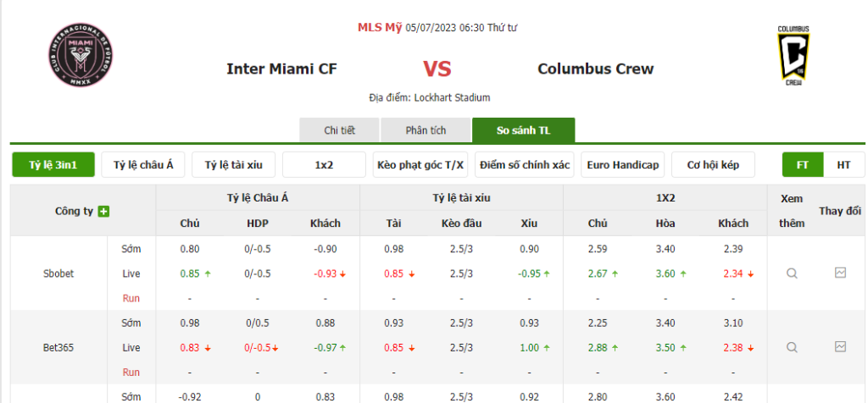Click the Inter Miami CF club logo

(81, 56)
